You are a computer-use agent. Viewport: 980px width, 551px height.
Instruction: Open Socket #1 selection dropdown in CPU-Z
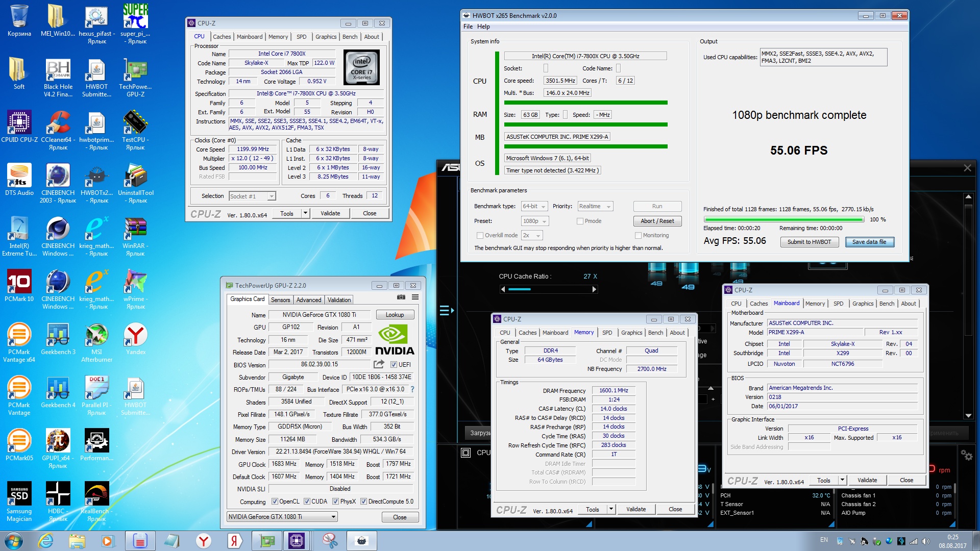coord(252,196)
